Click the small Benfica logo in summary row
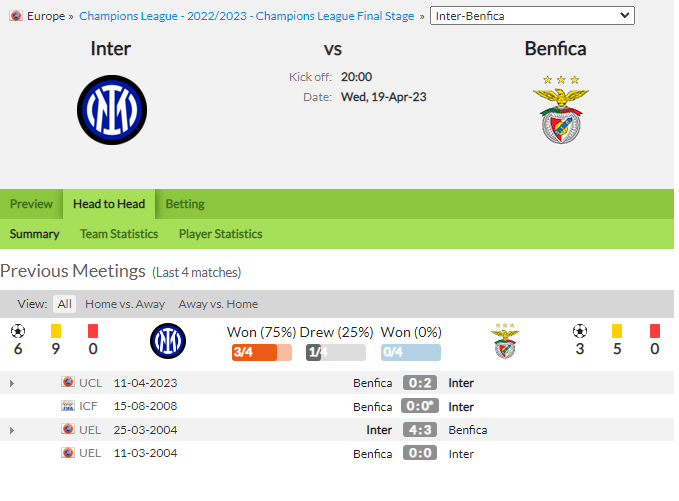The image size is (679, 501). point(505,341)
